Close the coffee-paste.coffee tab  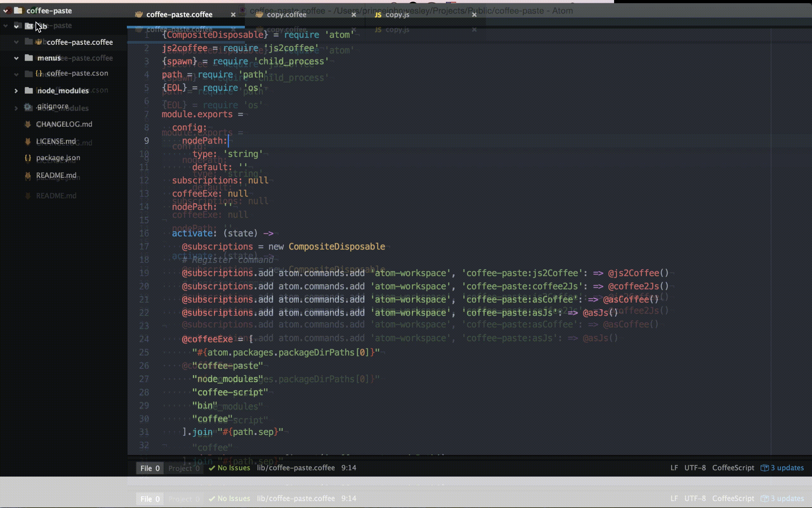click(233, 15)
